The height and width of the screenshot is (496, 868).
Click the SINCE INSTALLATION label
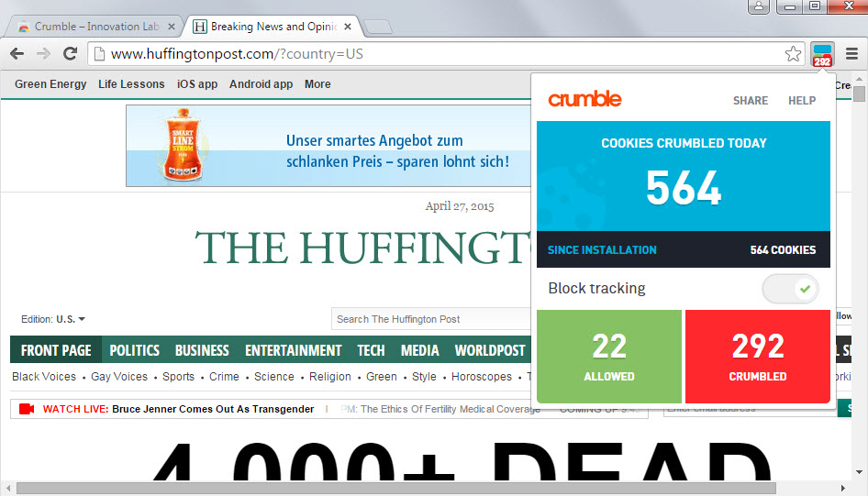pyautogui.click(x=602, y=250)
